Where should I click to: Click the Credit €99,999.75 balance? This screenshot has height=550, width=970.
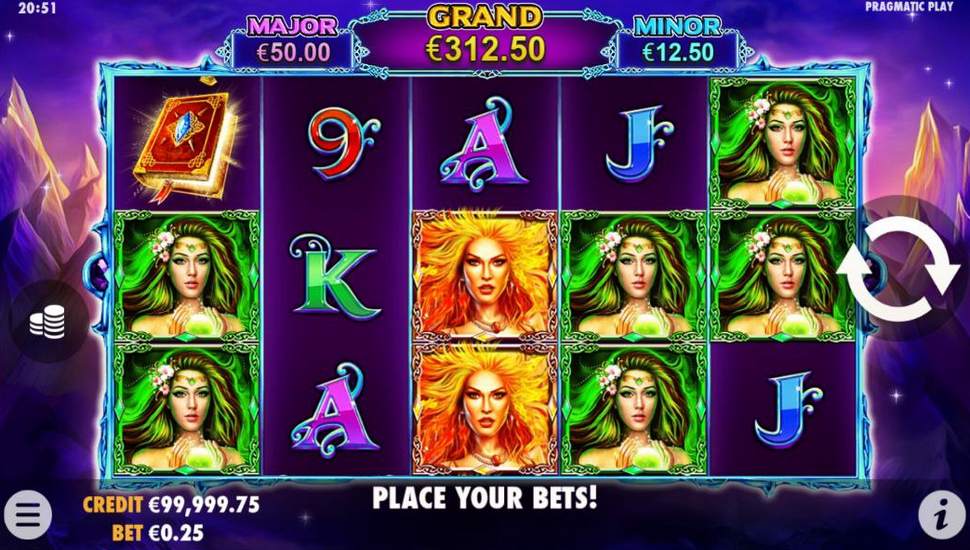(171, 505)
